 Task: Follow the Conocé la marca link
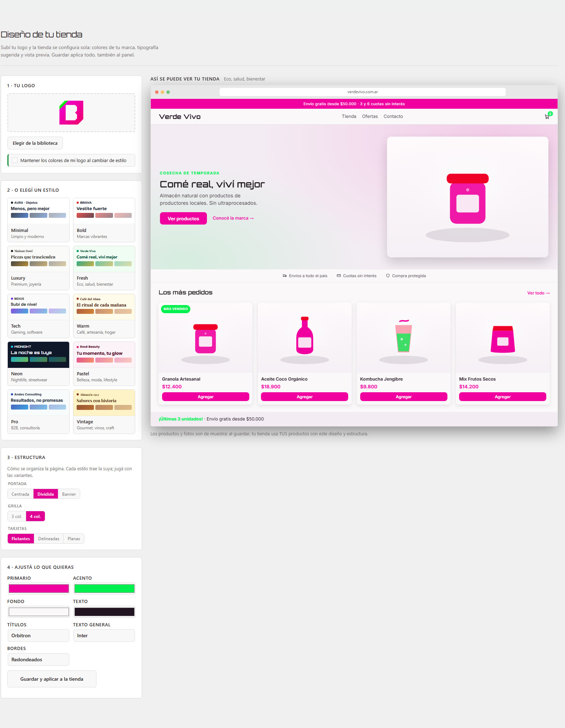(x=233, y=218)
